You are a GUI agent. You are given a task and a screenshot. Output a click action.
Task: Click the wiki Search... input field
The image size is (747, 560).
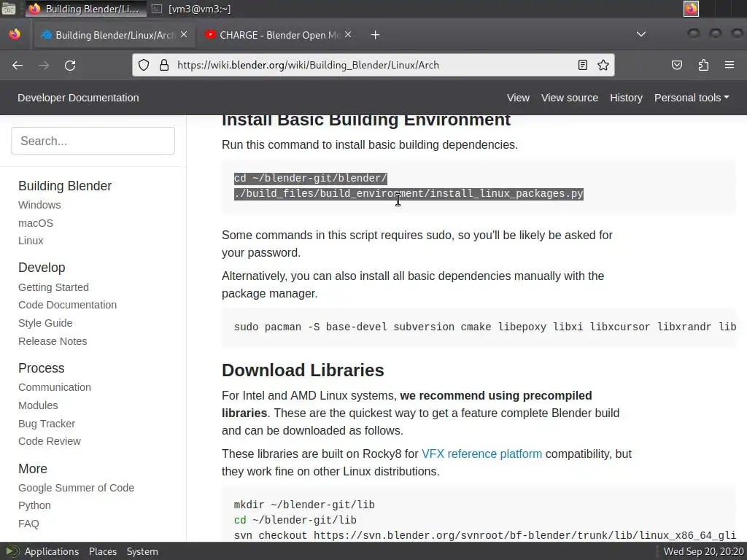coord(93,141)
